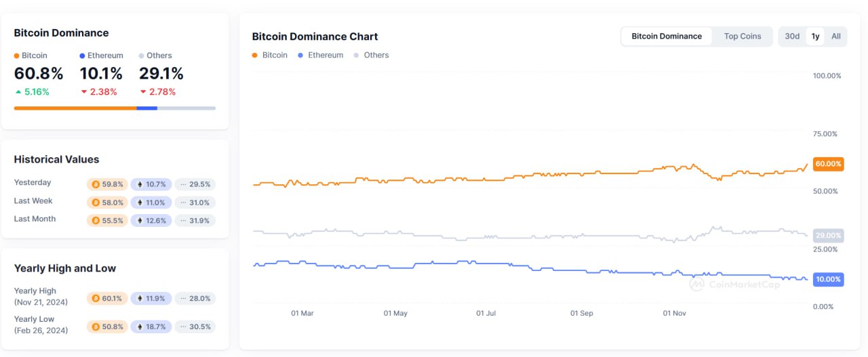Viewport: 868px width, 357px height.
Task: Click the Ethereum icon in Yearly Low row
Action: coord(140,327)
